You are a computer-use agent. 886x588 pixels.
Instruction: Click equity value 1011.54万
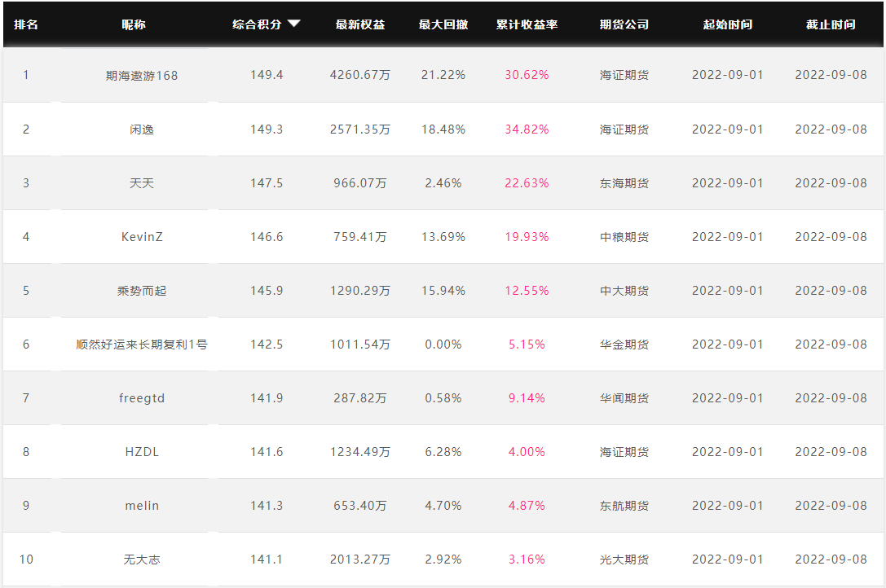click(x=360, y=344)
